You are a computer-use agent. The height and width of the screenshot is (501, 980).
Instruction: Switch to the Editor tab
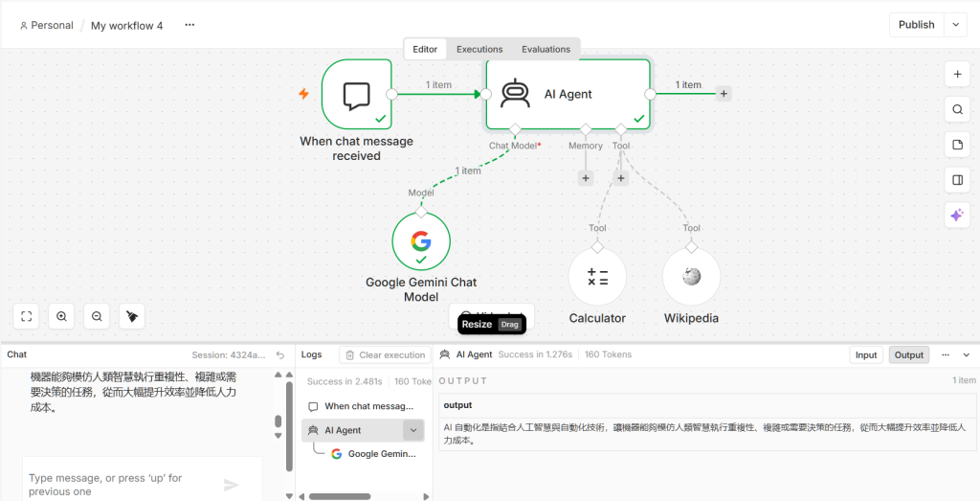click(x=425, y=49)
